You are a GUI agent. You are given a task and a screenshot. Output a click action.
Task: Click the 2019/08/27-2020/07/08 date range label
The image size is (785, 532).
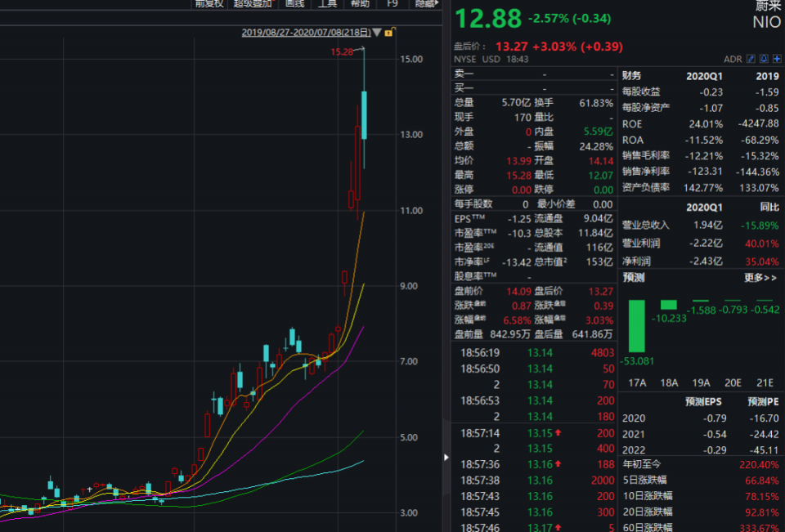306,33
